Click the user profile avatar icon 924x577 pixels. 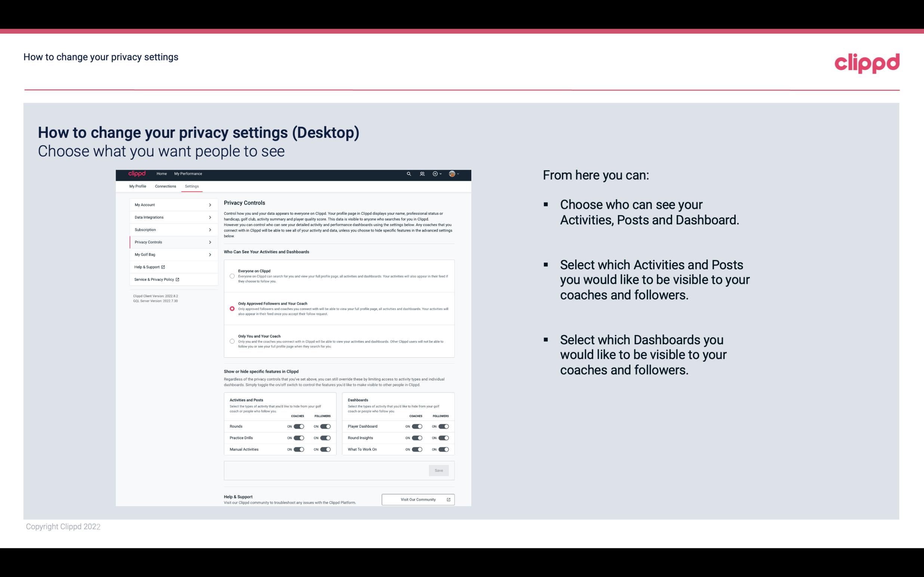[x=452, y=174]
